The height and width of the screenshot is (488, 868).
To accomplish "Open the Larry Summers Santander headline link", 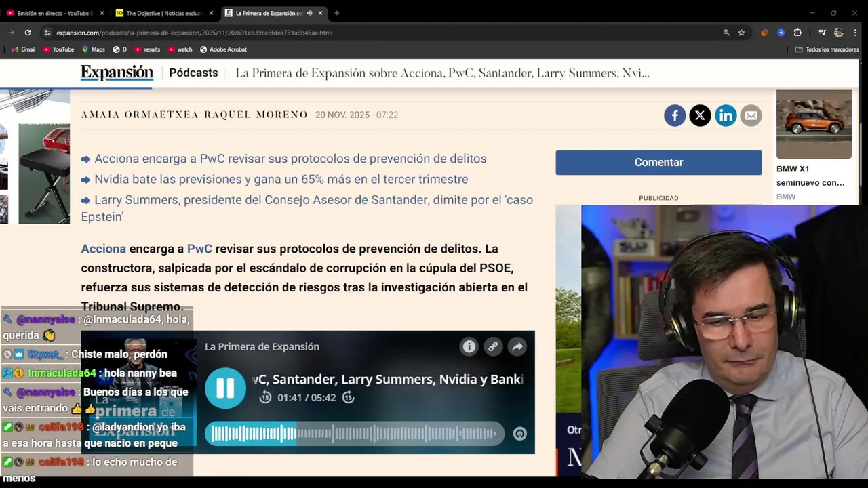I will tap(307, 208).
